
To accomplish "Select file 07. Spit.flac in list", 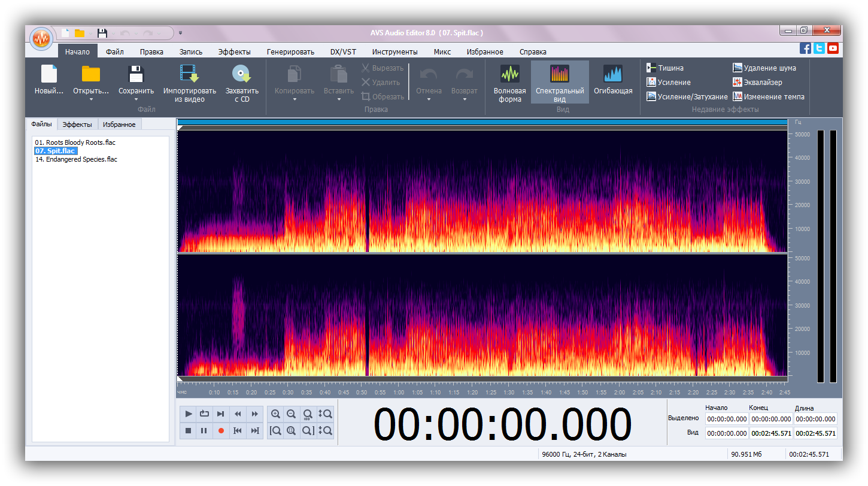I will coord(55,151).
